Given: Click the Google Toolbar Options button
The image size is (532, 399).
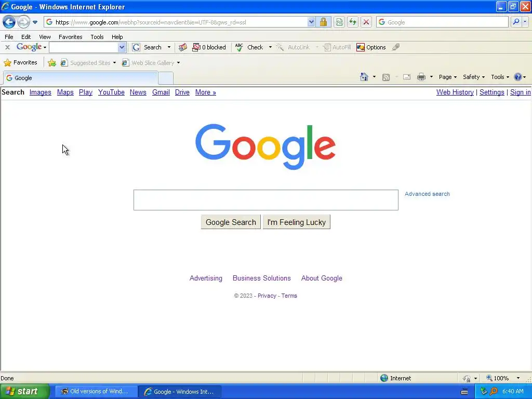Looking at the screenshot, I should [371, 47].
